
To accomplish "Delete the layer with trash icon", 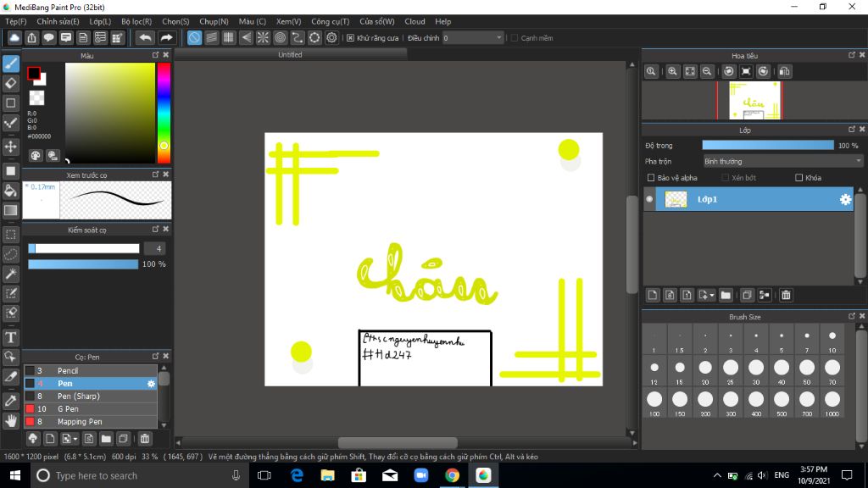I will (x=786, y=295).
